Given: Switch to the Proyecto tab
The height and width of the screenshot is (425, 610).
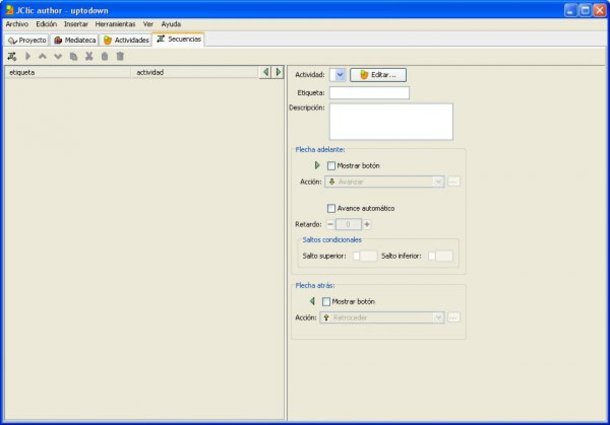Looking at the screenshot, I should (x=27, y=40).
